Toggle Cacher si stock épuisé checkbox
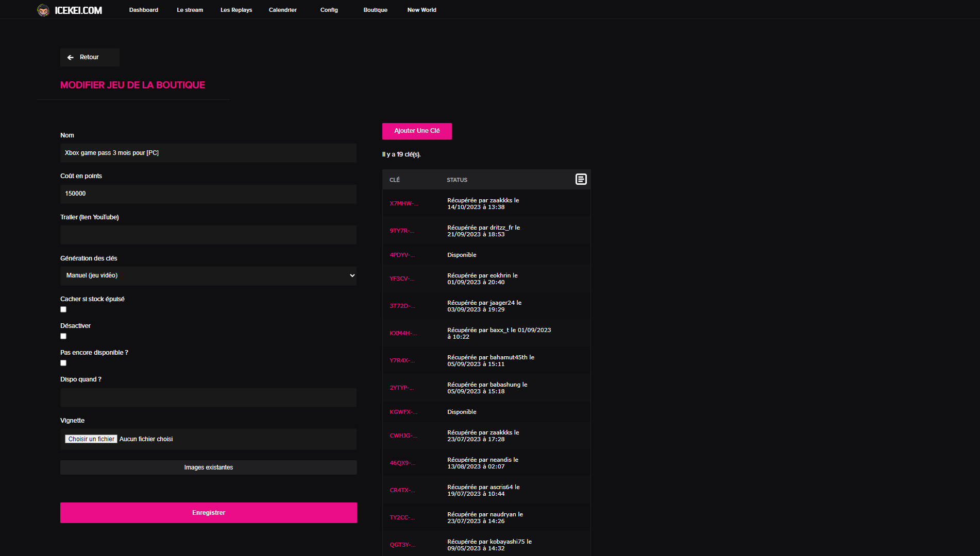 point(63,309)
